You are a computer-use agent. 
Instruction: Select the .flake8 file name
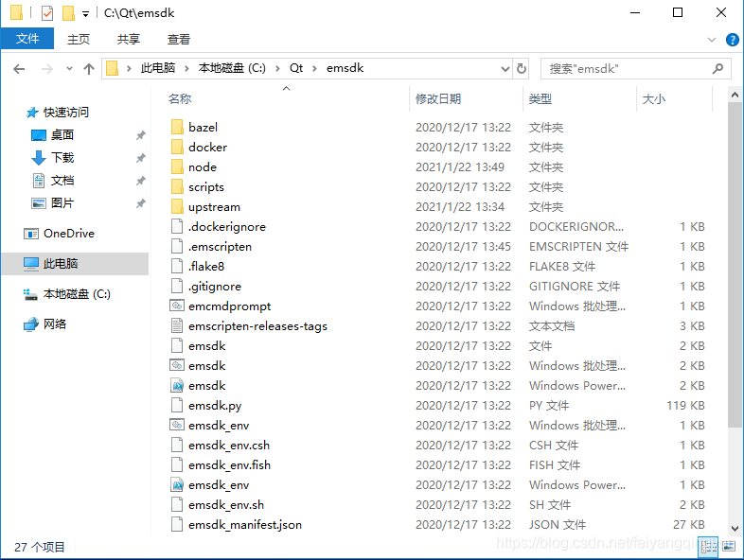pyautogui.click(x=206, y=267)
